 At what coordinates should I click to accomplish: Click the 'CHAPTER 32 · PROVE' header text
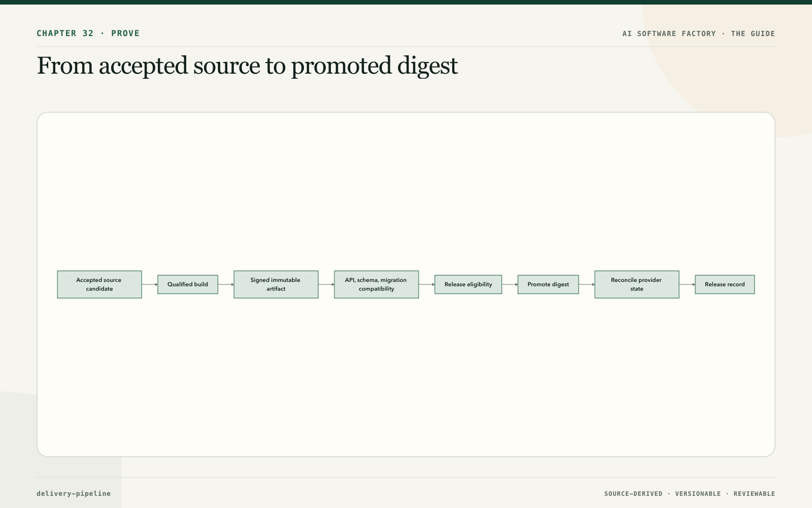coord(88,34)
